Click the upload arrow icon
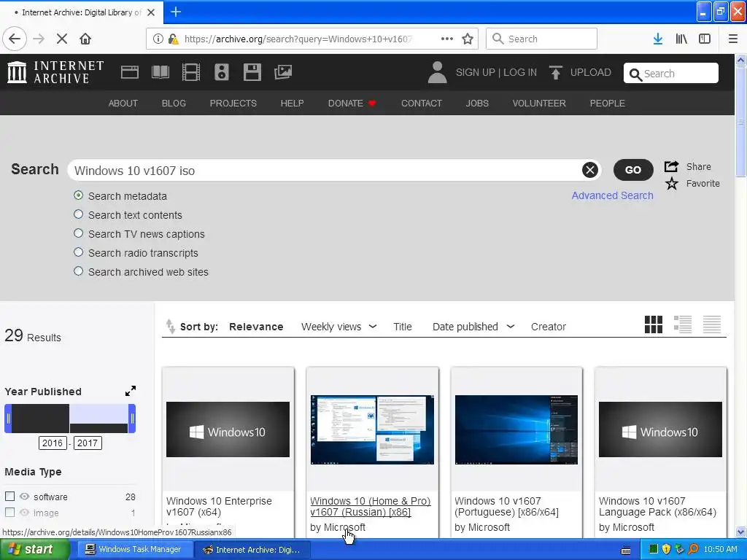The image size is (747, 560). (555, 72)
